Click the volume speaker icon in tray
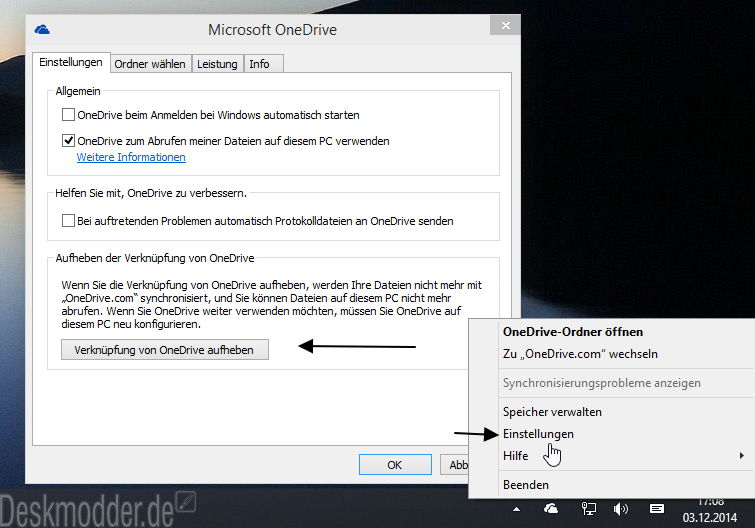 [620, 510]
